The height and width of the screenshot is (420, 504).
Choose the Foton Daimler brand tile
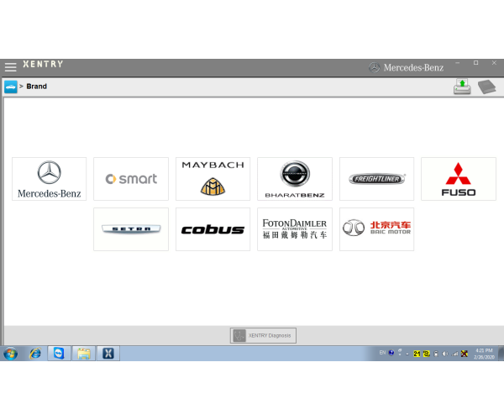click(x=295, y=229)
